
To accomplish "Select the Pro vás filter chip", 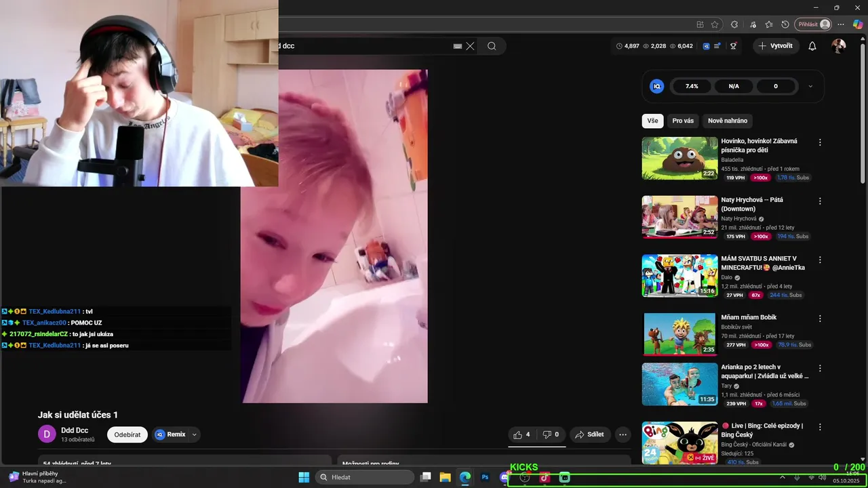I will (x=683, y=121).
